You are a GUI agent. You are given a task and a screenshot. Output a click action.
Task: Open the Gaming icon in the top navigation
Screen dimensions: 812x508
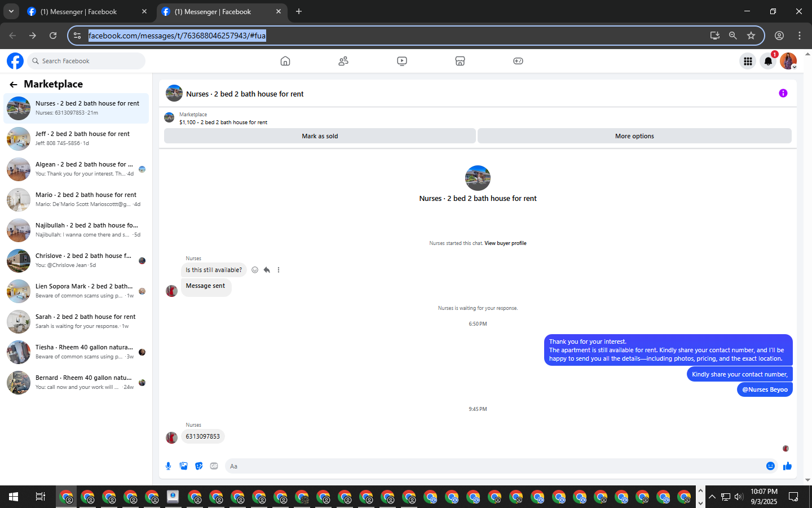click(518, 61)
